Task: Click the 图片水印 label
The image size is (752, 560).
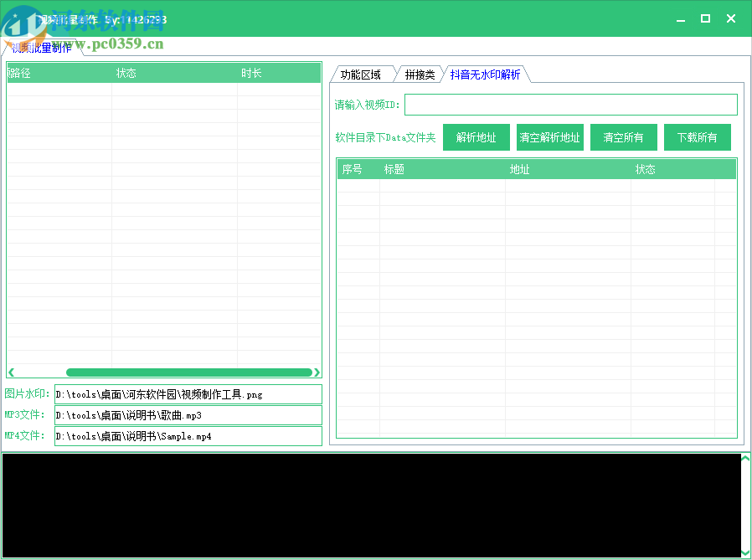Action: click(27, 393)
